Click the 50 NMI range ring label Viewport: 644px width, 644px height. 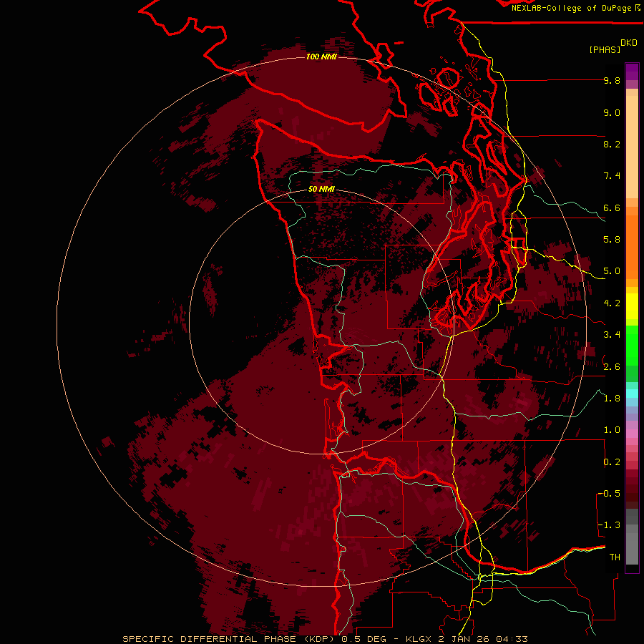(x=321, y=190)
